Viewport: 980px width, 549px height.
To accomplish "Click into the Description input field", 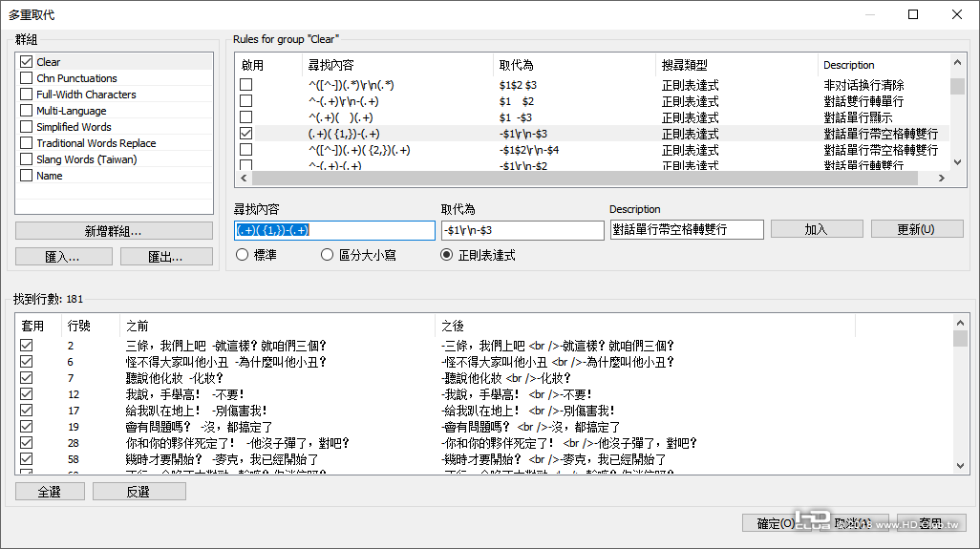I will pos(687,230).
